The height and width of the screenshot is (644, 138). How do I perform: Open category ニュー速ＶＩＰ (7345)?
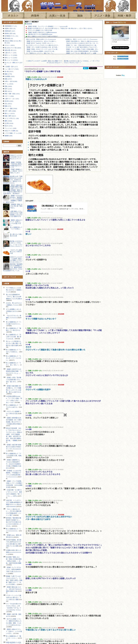pyautogui.click(x=11, y=69)
